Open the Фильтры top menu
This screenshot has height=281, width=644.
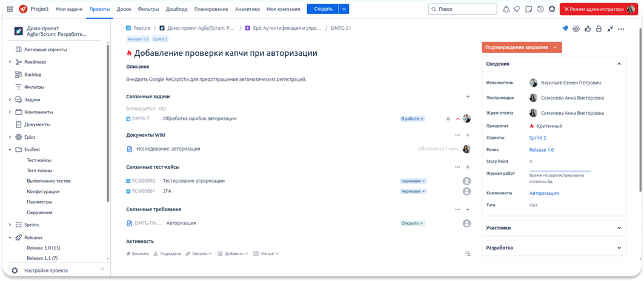coord(148,8)
